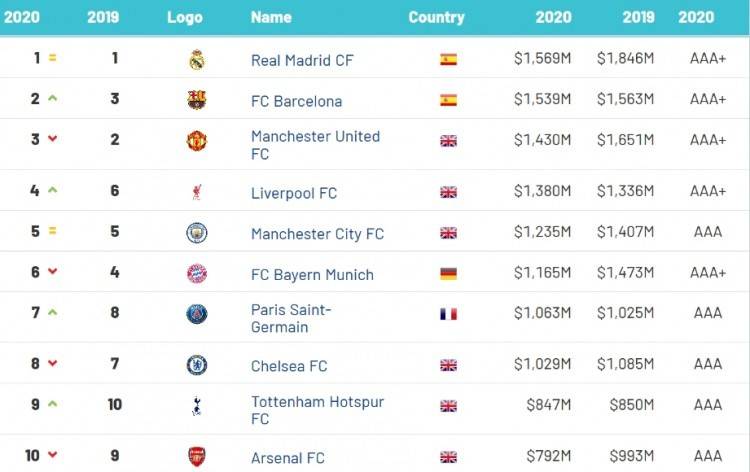Sort by the Country column header
Screen dimensions: 750x472
click(436, 17)
